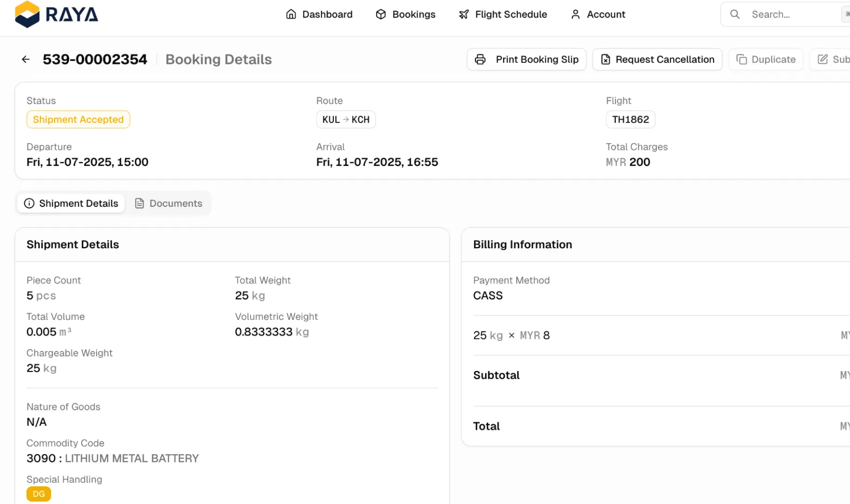Select the KUL to KCH route chip

tap(345, 119)
